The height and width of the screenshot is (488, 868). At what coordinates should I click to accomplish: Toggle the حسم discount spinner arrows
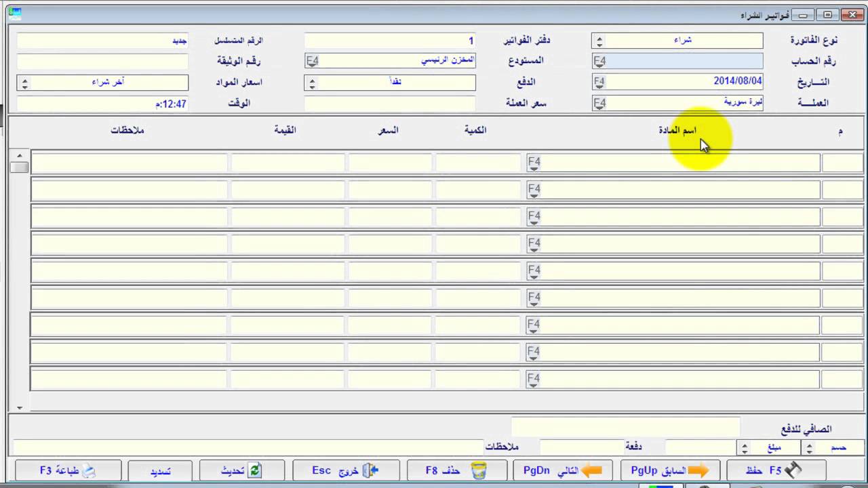808,447
